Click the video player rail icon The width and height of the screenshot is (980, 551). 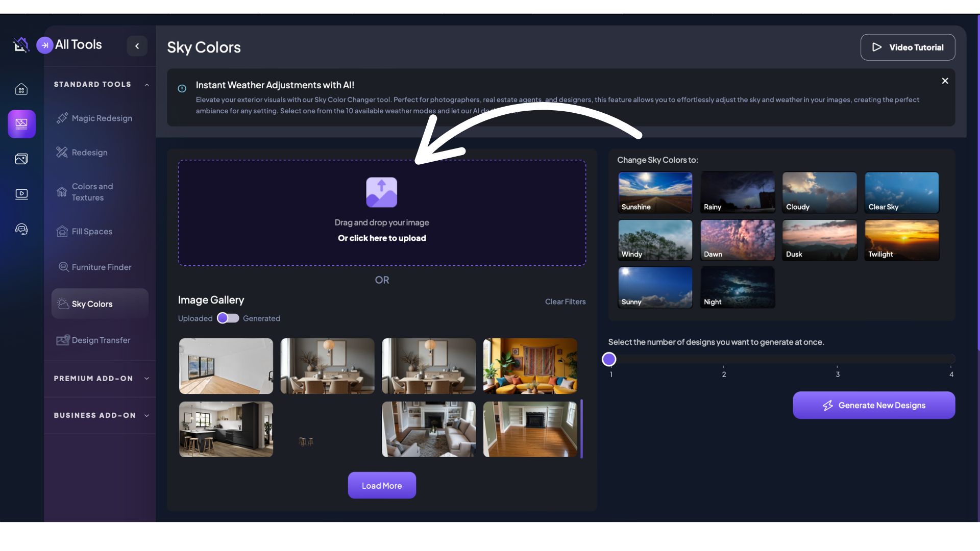(x=21, y=194)
